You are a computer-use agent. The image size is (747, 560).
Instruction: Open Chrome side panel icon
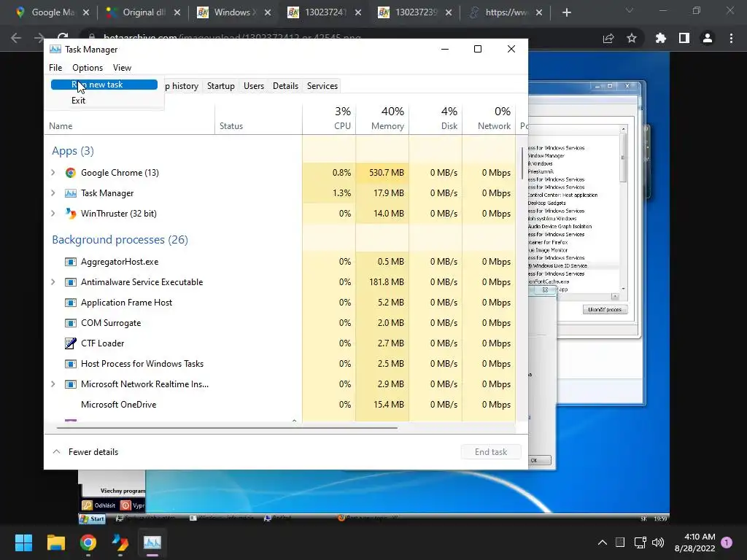pos(684,38)
